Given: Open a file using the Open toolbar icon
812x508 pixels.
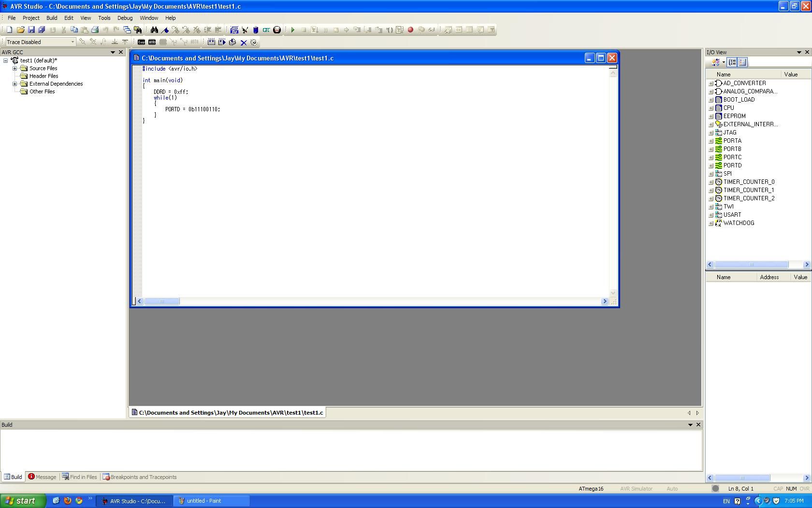Looking at the screenshot, I should [x=20, y=30].
